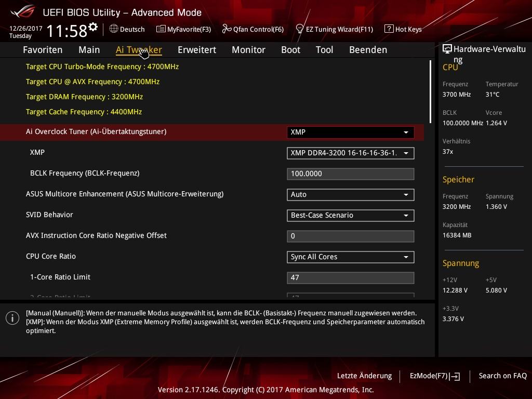The width and height of the screenshot is (532, 399).
Task: Select the CPU Core Ratio label
Action: click(51, 256)
